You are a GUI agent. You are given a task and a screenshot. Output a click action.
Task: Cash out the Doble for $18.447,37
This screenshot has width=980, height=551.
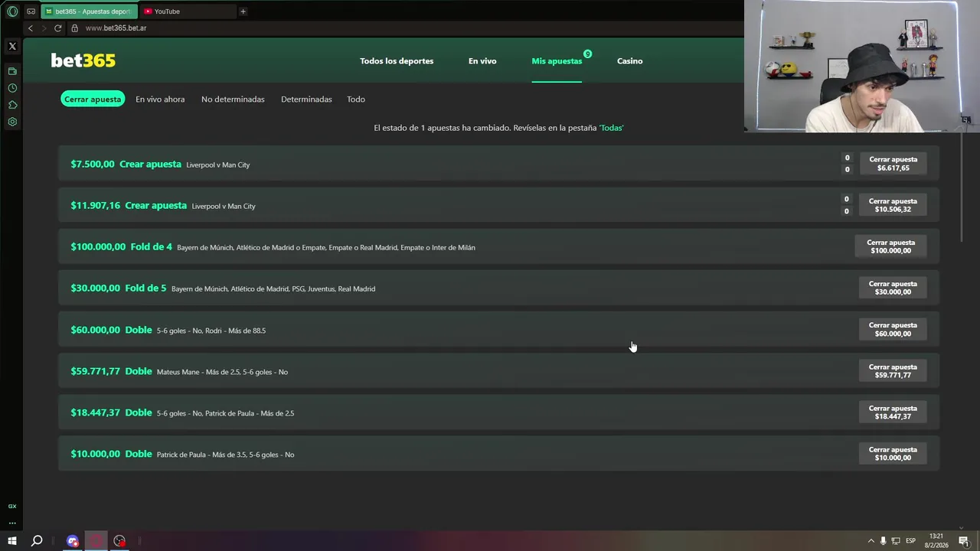pyautogui.click(x=893, y=412)
